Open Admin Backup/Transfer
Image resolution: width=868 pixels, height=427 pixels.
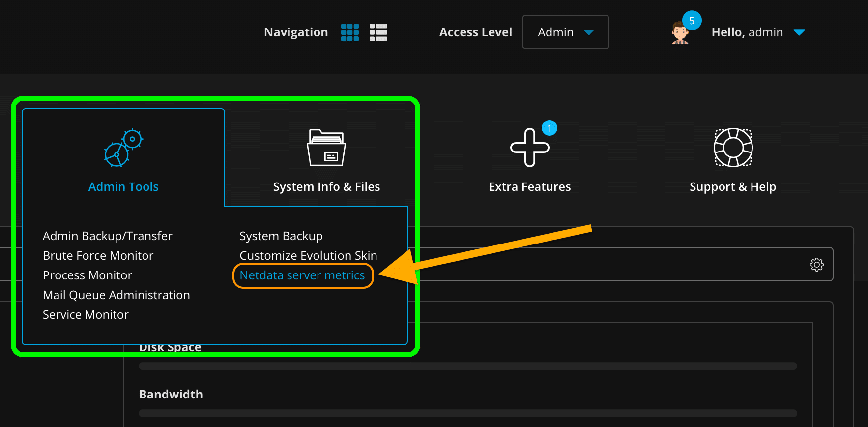point(108,236)
